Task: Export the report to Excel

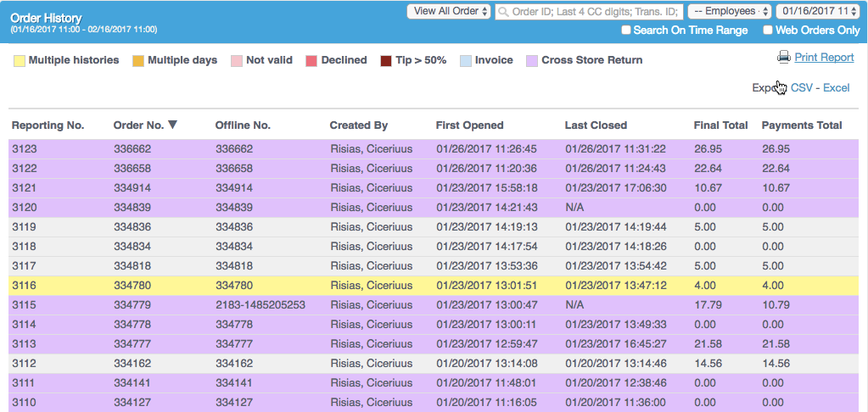Action: click(836, 87)
